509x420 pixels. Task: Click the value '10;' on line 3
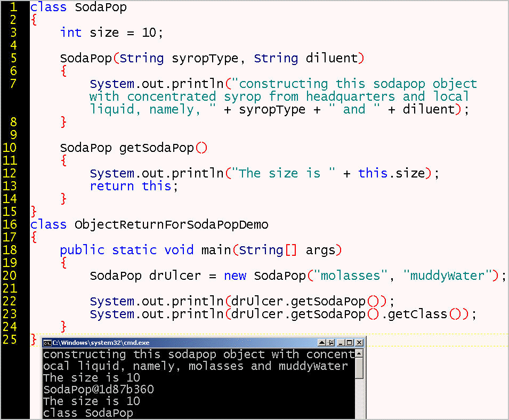152,33
